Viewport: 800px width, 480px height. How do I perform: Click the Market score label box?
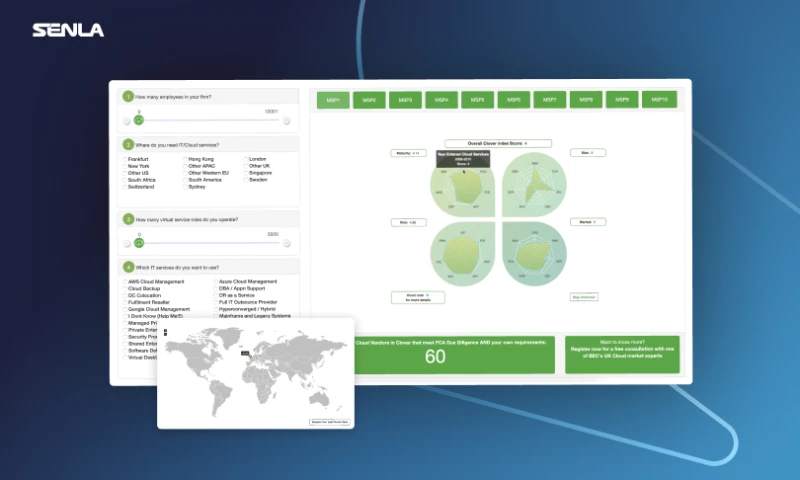tap(588, 222)
